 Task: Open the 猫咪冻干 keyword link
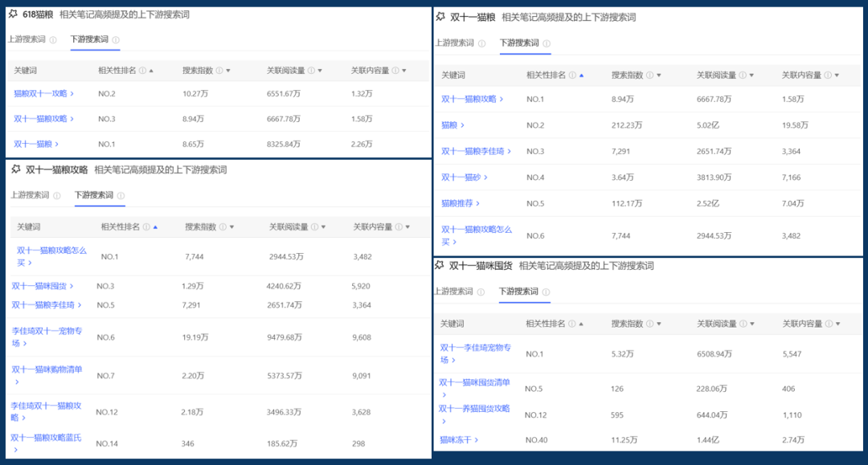[x=459, y=439]
